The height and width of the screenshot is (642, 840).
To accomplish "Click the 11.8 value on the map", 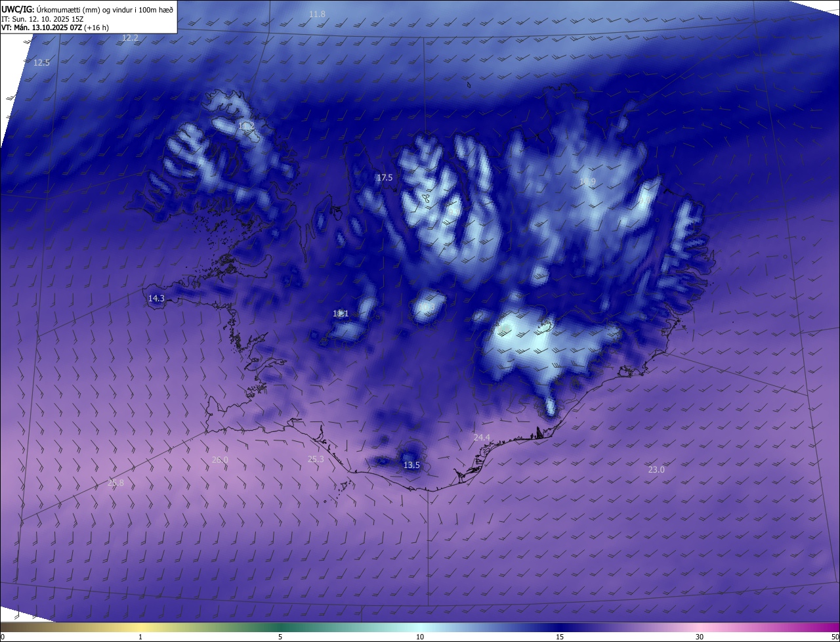I will [x=317, y=14].
